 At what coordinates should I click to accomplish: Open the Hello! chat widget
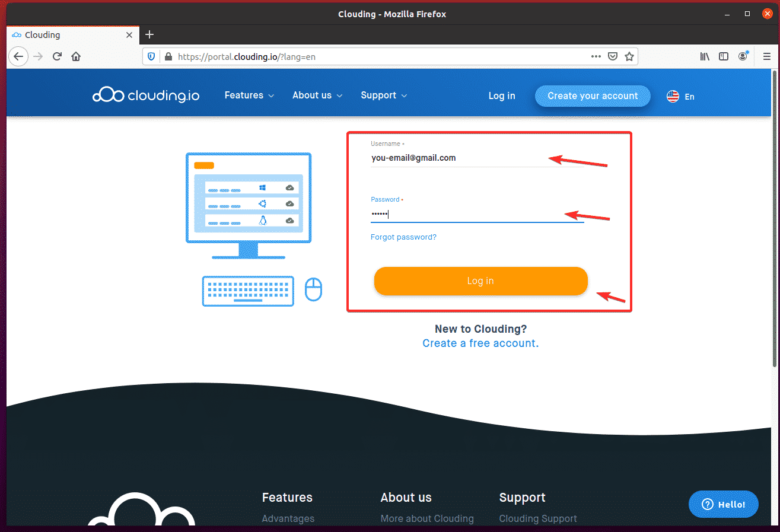pyautogui.click(x=723, y=504)
